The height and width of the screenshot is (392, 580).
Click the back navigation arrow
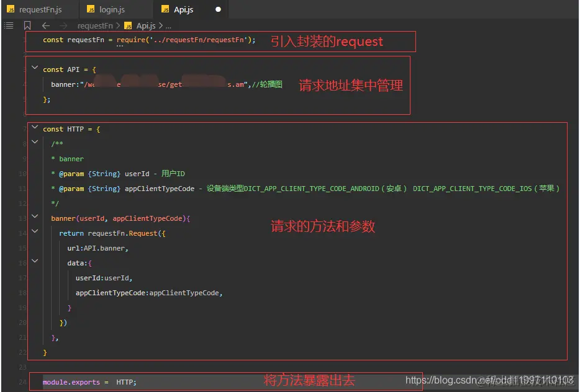(47, 25)
